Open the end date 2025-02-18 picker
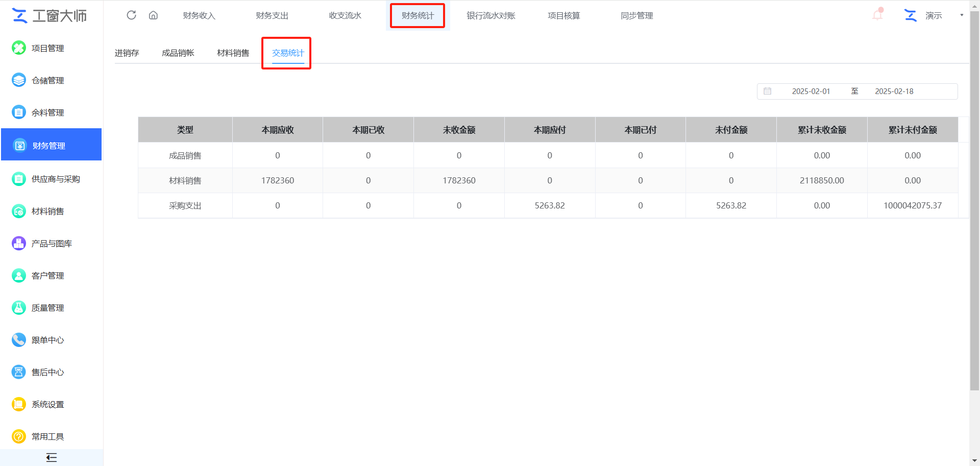 pyautogui.click(x=894, y=91)
